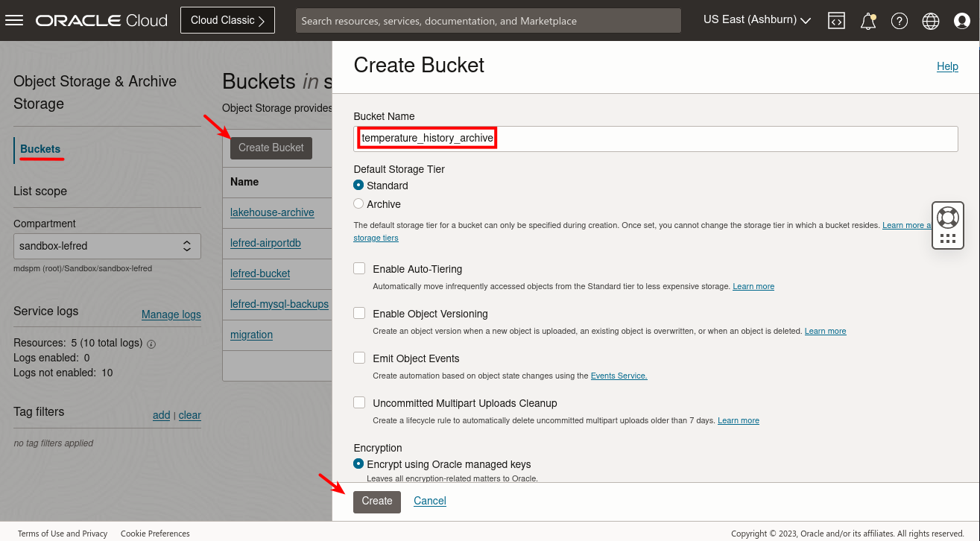This screenshot has height=541, width=980.
Task: Open the US East (Ashburn) region dropdown
Action: 756,20
